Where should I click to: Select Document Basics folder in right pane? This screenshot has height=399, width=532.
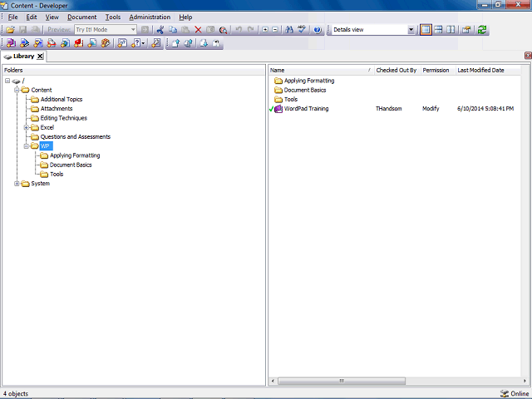[x=305, y=90]
